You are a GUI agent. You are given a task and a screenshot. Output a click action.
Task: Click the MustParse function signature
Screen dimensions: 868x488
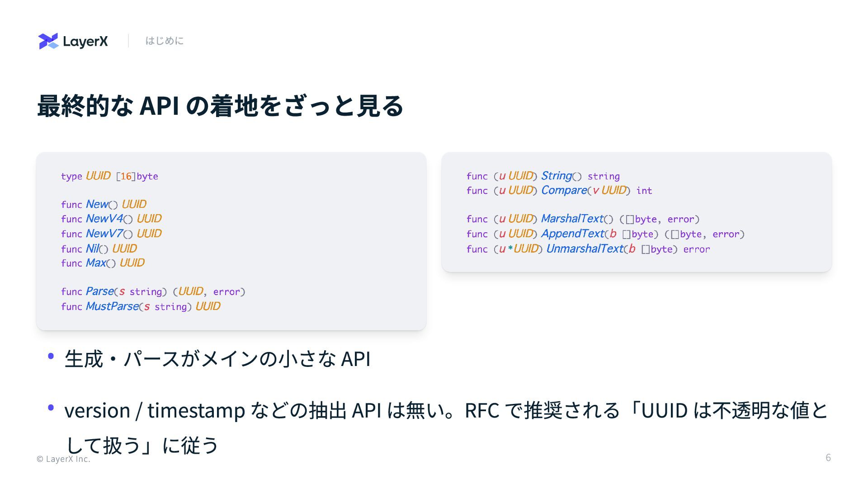[141, 306]
